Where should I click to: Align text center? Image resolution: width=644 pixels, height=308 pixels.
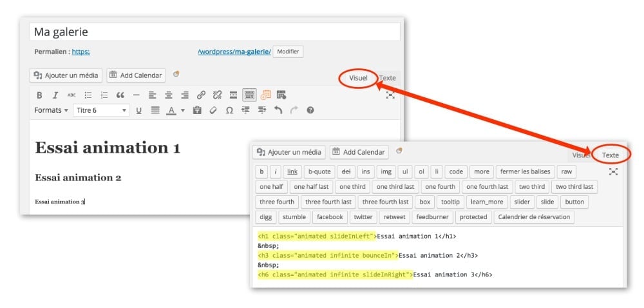[x=168, y=95]
